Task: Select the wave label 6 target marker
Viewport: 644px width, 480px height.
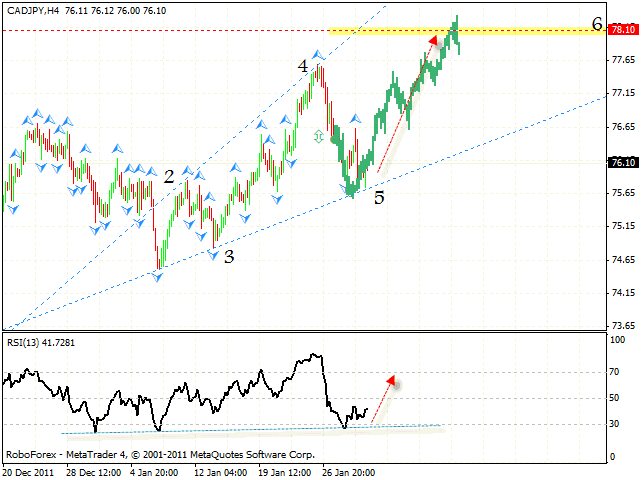Action: click(597, 25)
